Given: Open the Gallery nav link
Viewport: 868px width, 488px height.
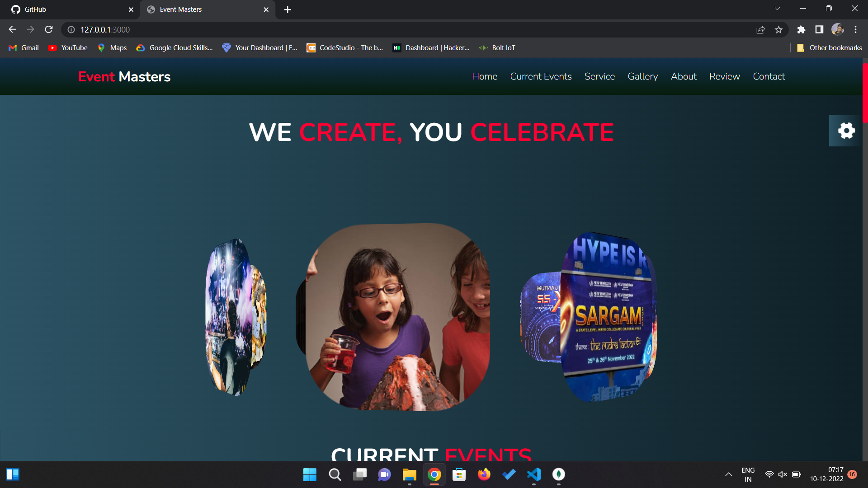Looking at the screenshot, I should point(642,76).
